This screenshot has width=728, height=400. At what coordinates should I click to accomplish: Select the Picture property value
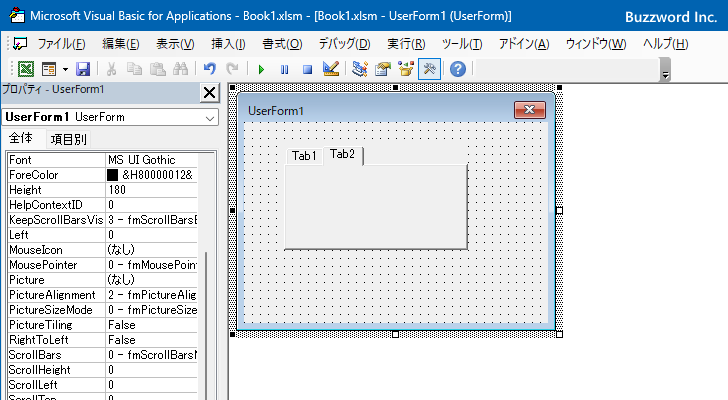pyautogui.click(x=152, y=280)
